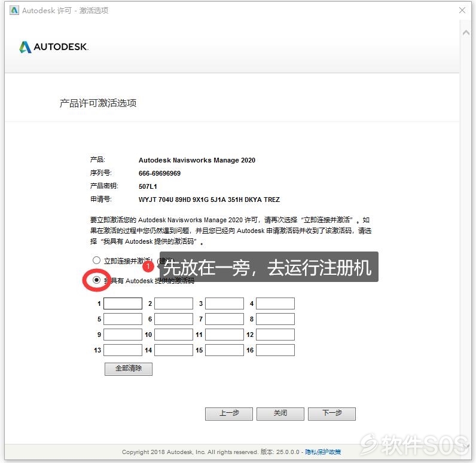
Task: Click activation code field 4
Action: [275, 303]
